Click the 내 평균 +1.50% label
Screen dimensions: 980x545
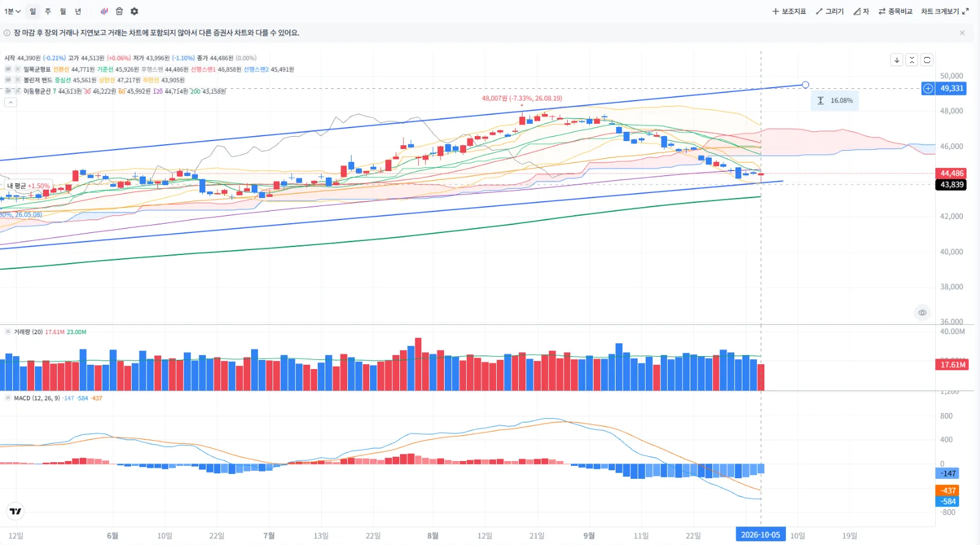(28, 186)
